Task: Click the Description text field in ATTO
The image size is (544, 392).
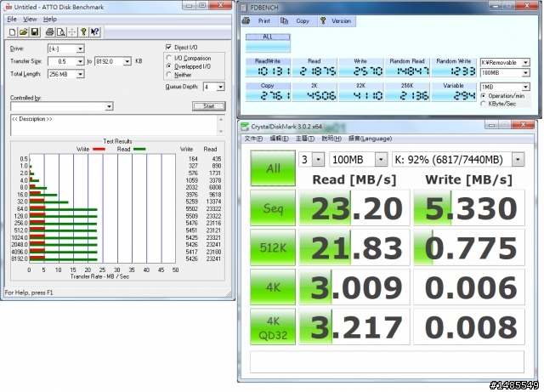Action: (114, 125)
